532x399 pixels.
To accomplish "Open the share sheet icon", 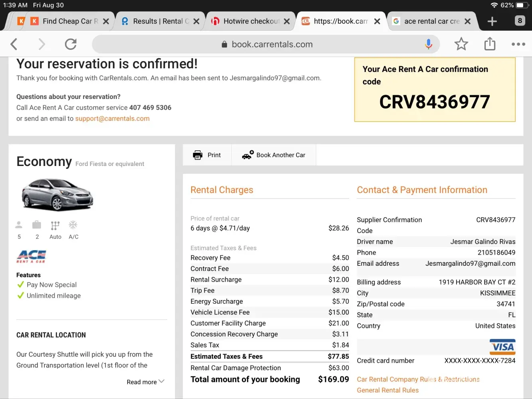I will point(490,43).
